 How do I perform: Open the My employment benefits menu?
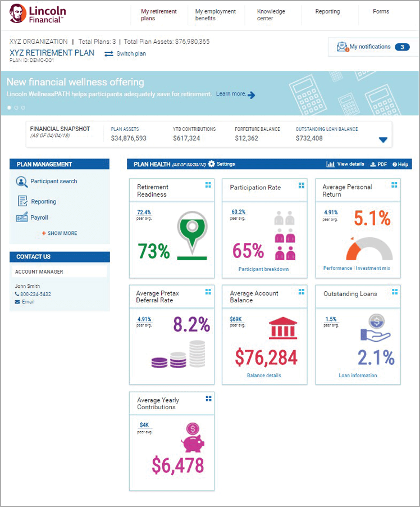coord(216,15)
